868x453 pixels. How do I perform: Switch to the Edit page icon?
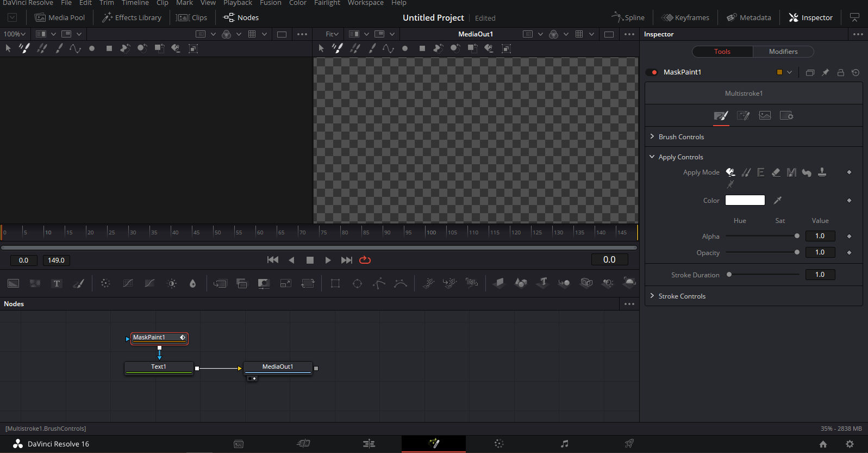click(x=369, y=444)
